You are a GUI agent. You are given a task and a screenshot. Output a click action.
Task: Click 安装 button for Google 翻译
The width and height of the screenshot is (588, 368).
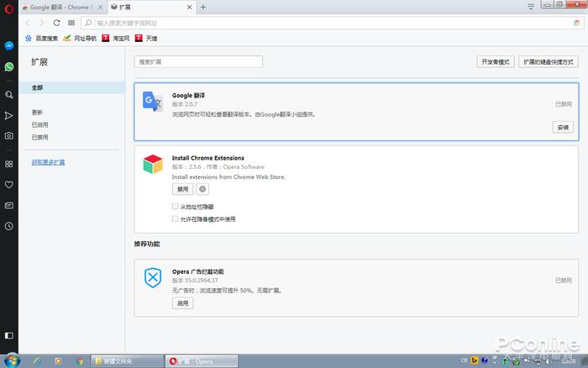563,127
